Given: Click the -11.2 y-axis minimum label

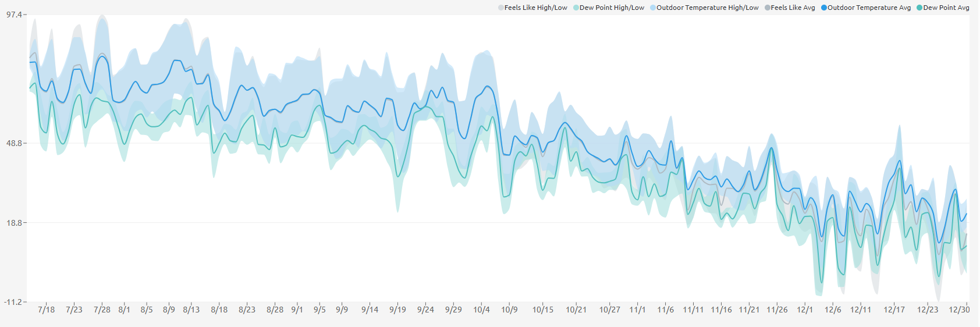Looking at the screenshot, I should [13, 302].
